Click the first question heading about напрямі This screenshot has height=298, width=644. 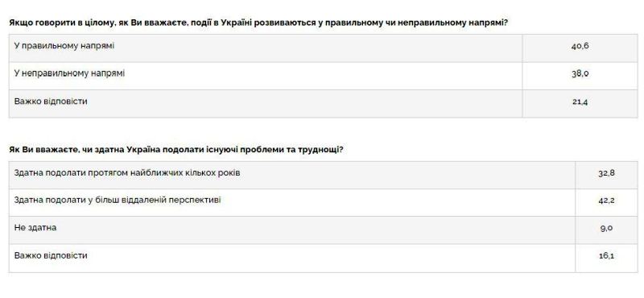[x=258, y=23]
